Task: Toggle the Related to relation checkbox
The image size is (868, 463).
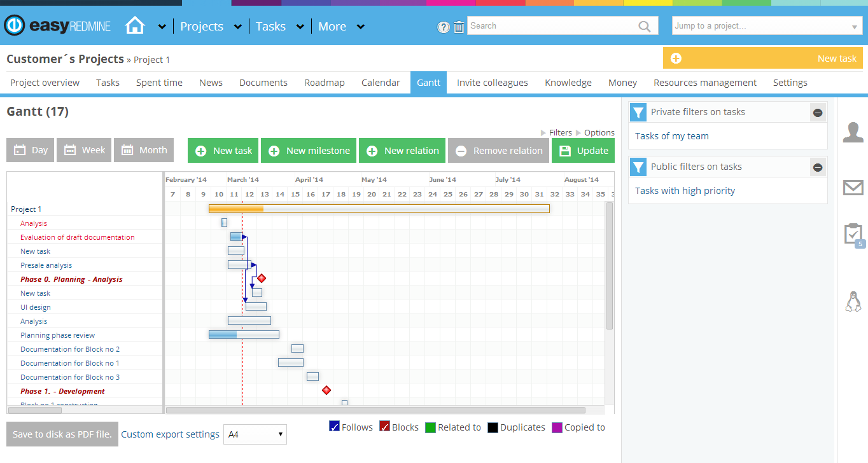Action: pos(430,427)
